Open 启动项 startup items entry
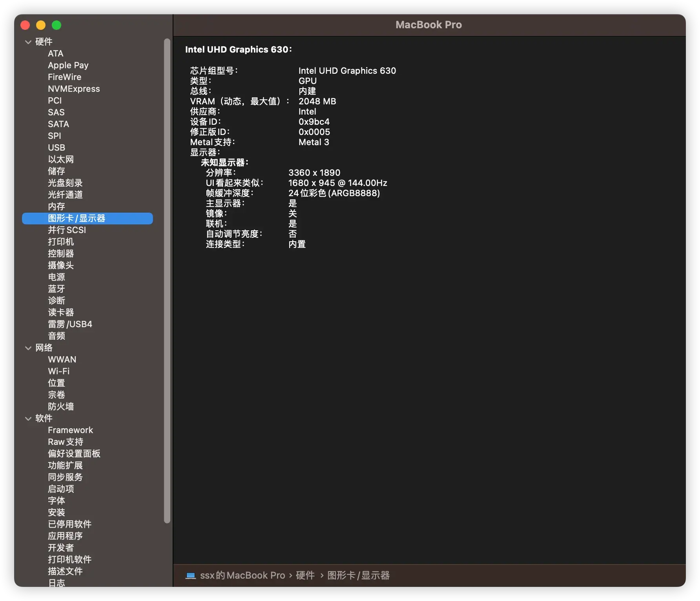The height and width of the screenshot is (601, 700). (61, 489)
